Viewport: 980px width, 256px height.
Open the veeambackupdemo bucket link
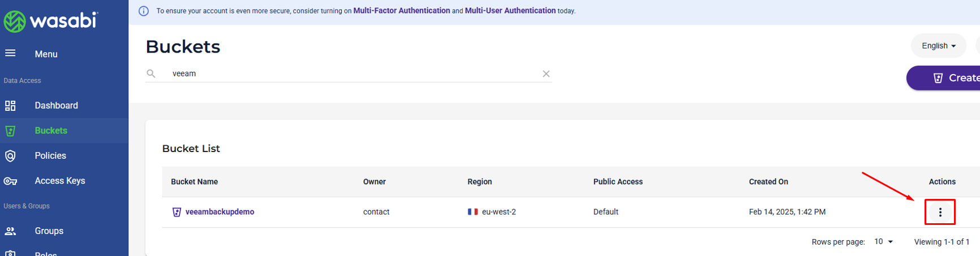pos(220,212)
